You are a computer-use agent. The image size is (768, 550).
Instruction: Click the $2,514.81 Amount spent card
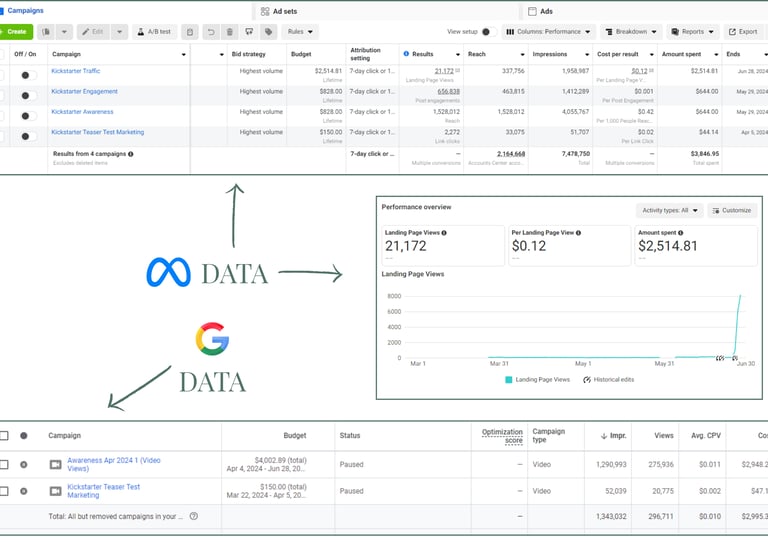pos(696,245)
